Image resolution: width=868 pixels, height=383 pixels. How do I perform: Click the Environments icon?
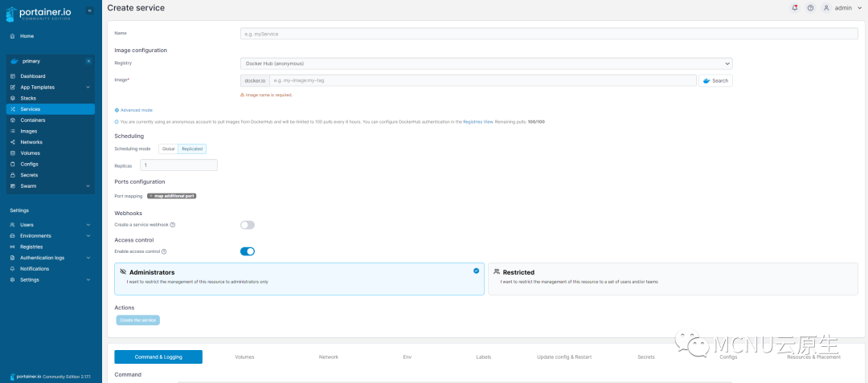click(12, 236)
